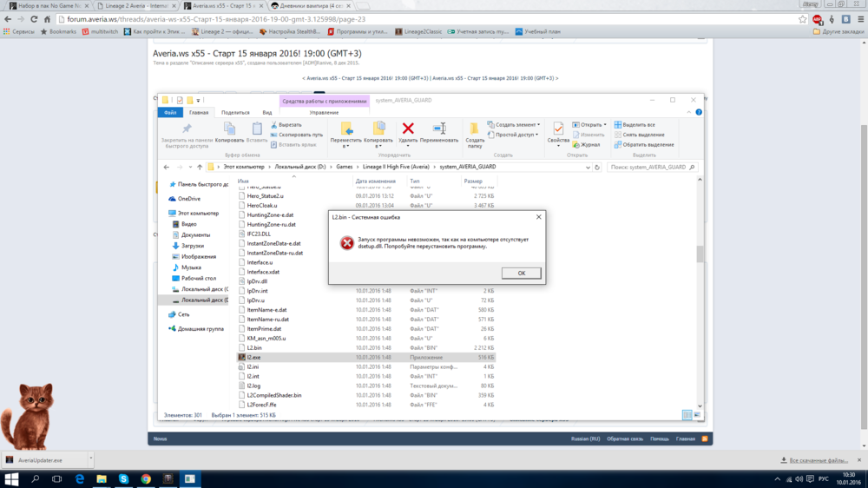The height and width of the screenshot is (488, 868).
Task: Click the Copy (Копировать) clipboard ribbon icon
Action: pos(229,130)
